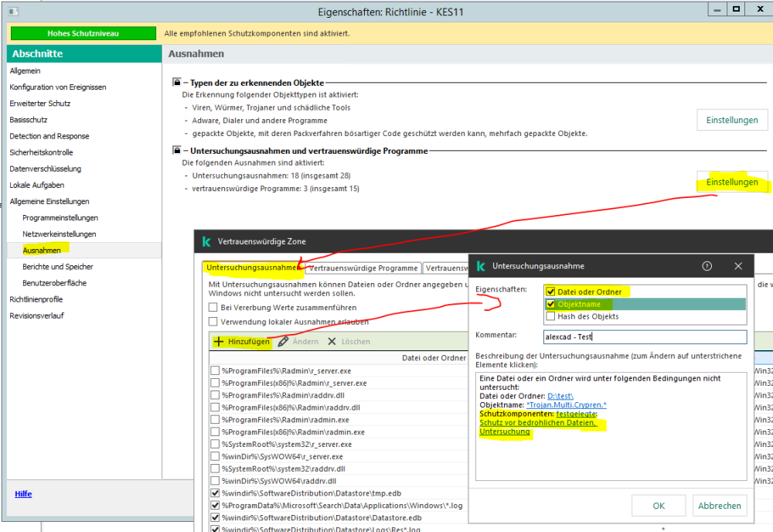Select the Ausnahmen subsection
773x532 pixels.
tap(42, 250)
